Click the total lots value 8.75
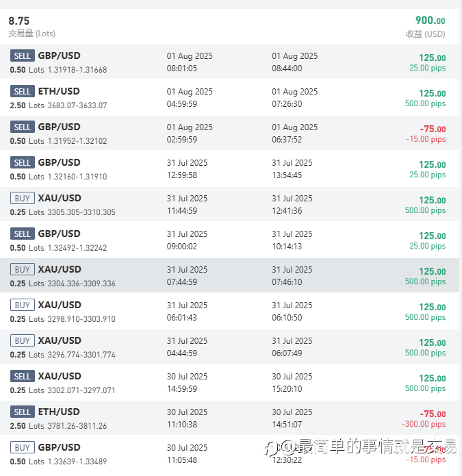Viewport: 462px width, 476px height. [19, 21]
